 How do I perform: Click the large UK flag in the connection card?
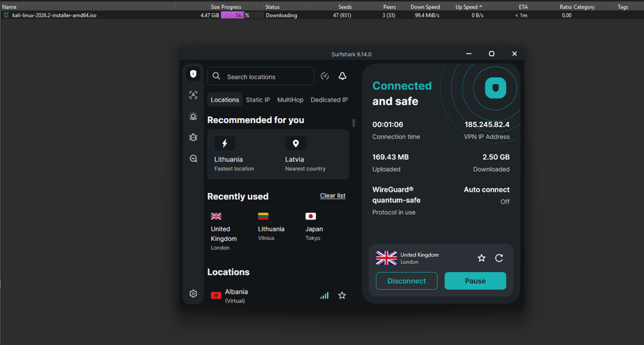coord(387,258)
